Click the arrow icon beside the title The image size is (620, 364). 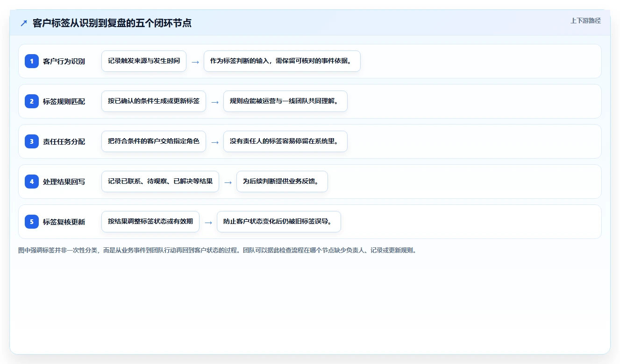24,23
